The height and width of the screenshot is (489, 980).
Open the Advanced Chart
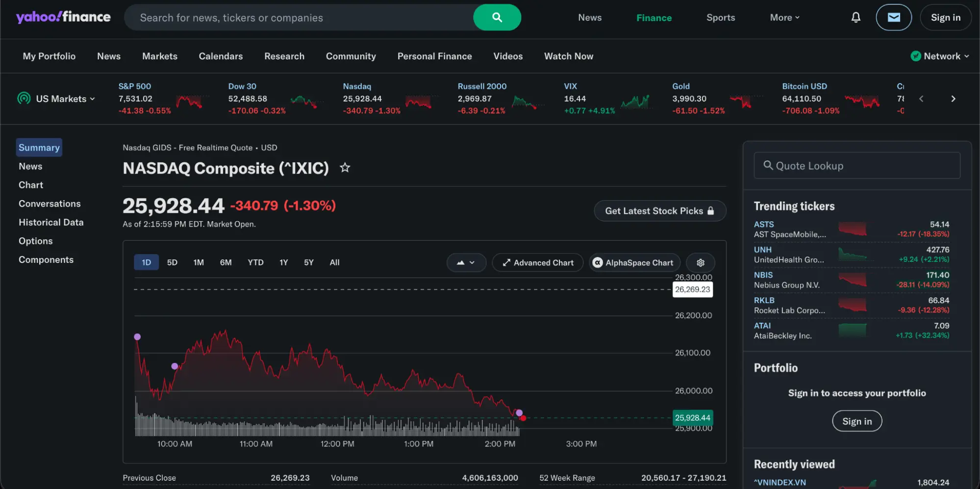click(538, 262)
